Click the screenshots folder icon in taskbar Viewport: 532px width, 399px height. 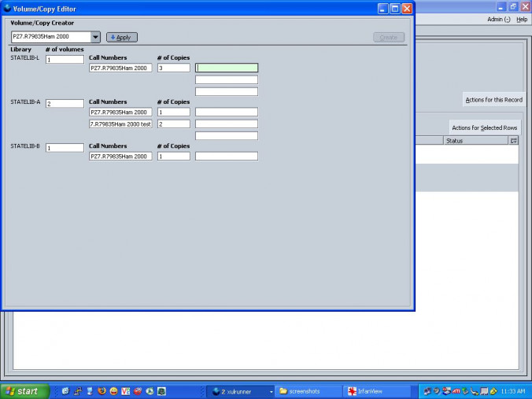click(283, 391)
